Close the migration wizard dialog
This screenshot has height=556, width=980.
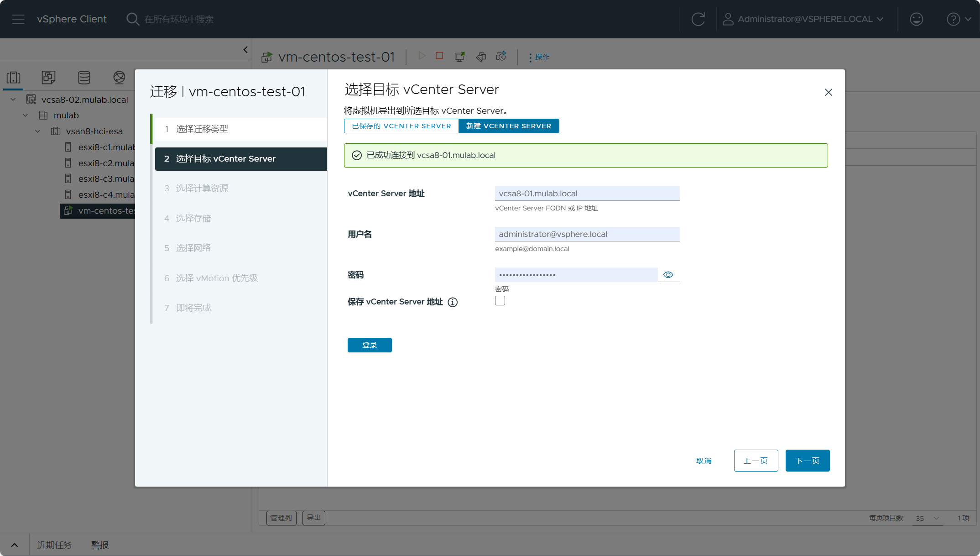pos(829,92)
